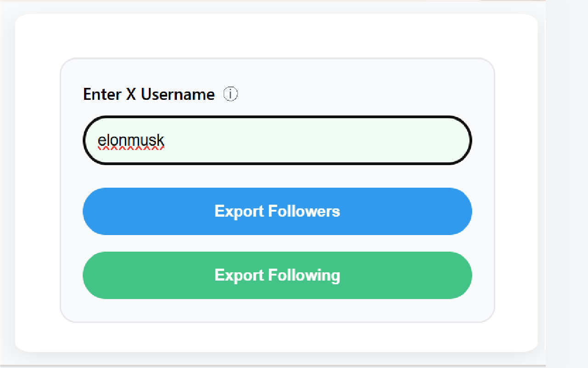
Task: Click the rounded border of the username box
Action: coord(277,117)
